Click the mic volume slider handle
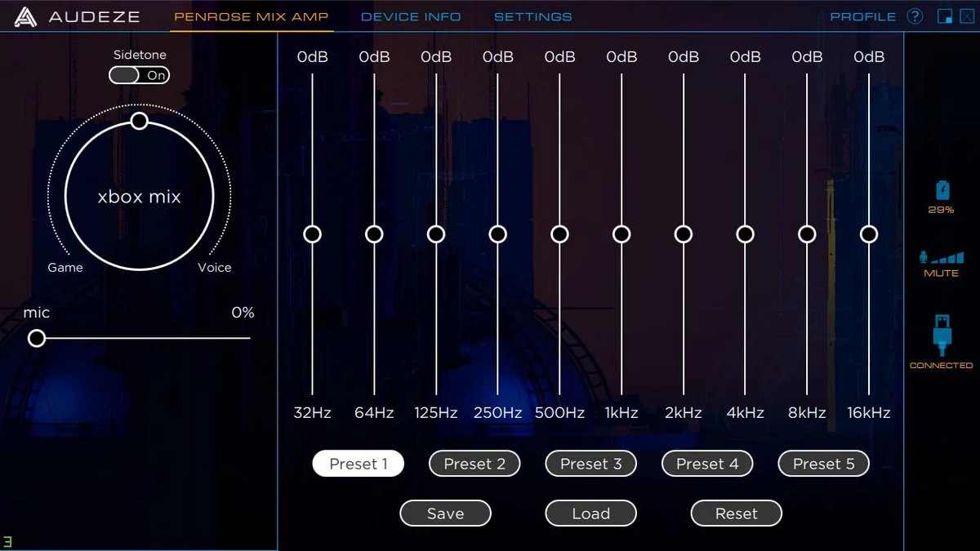 click(37, 338)
